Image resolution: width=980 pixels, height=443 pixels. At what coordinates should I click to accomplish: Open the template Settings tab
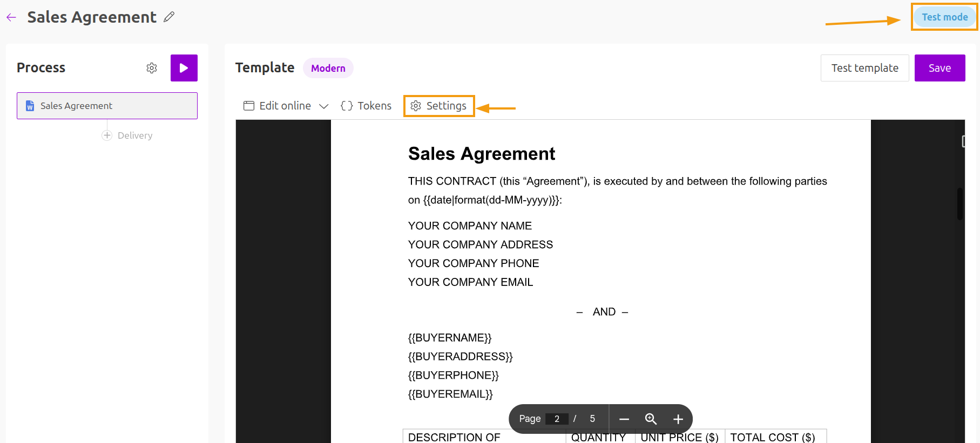(439, 106)
